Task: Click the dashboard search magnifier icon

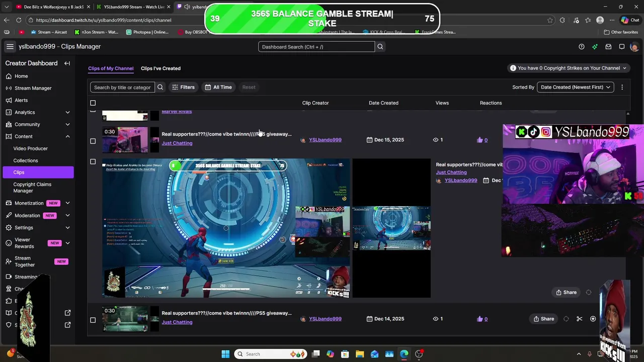Action: [x=380, y=47]
